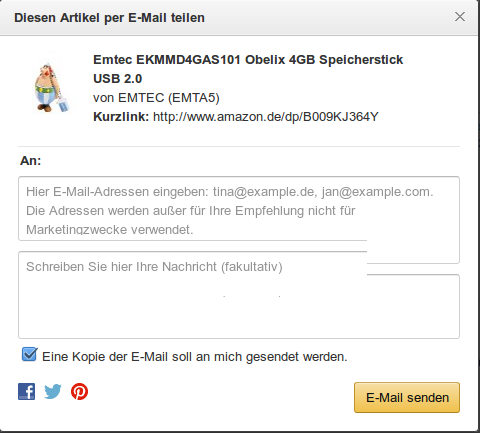The height and width of the screenshot is (433, 480).
Task: Send the email with E-Mail senden
Action: [407, 397]
